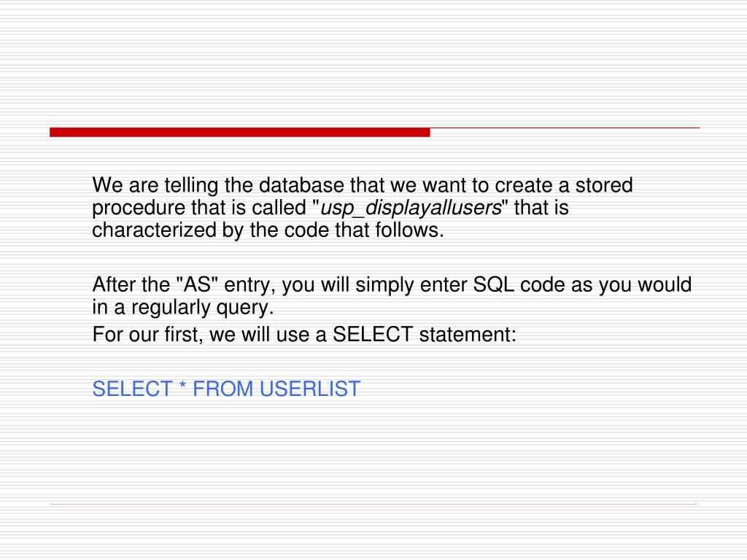
Task: Click the asterisk in the blue query
Action: [182, 386]
